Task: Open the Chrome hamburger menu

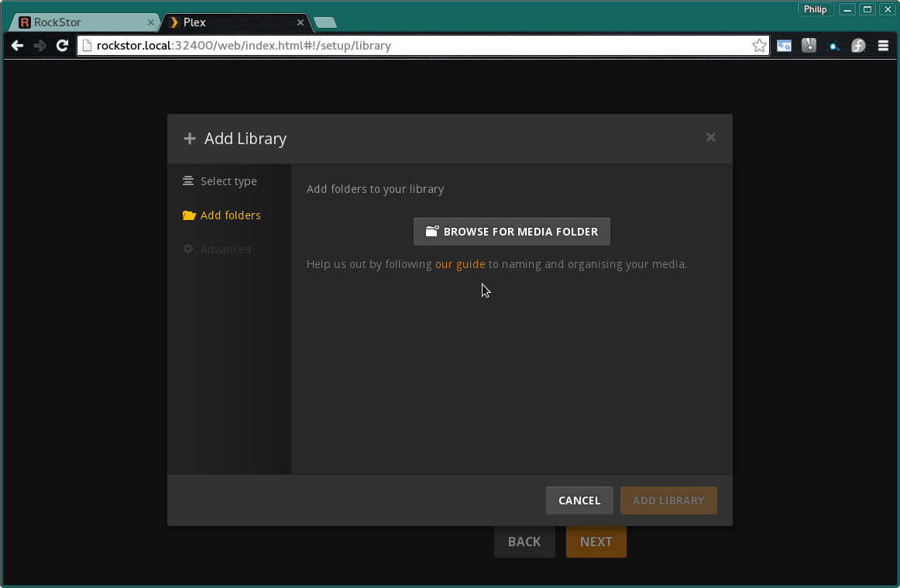Action: point(883,46)
